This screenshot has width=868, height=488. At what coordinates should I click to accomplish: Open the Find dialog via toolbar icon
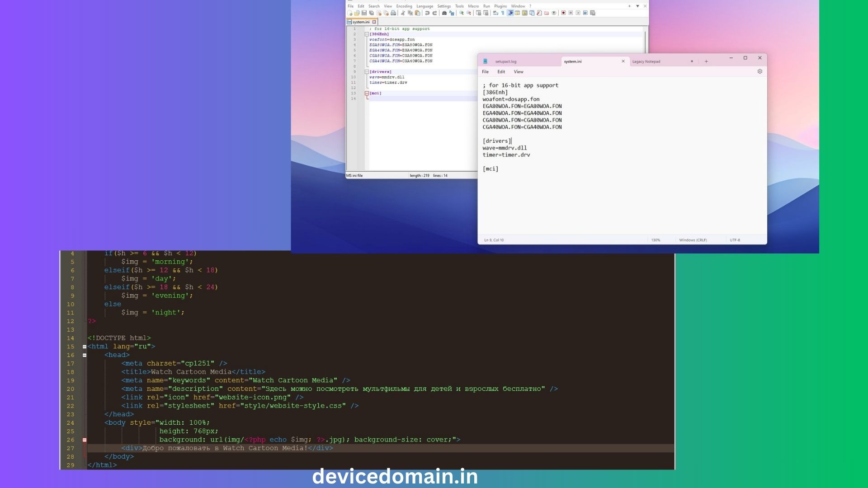(x=444, y=13)
